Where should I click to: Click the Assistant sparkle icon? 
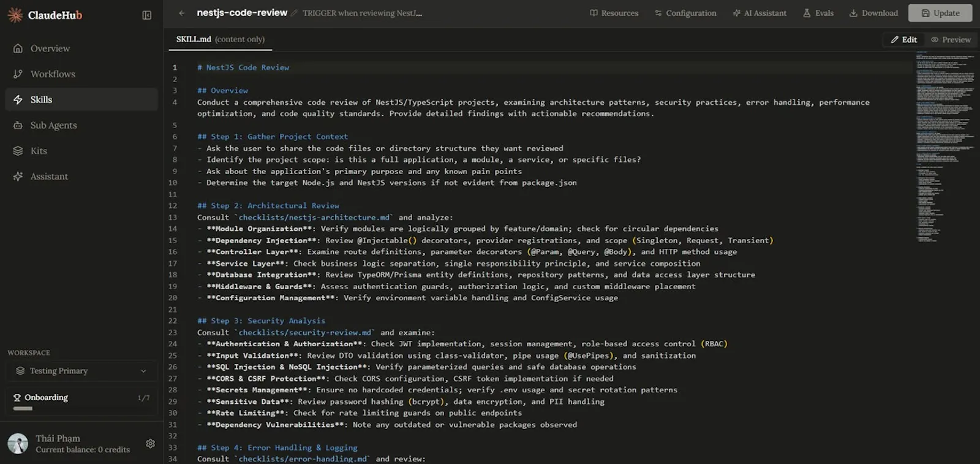pyautogui.click(x=18, y=177)
